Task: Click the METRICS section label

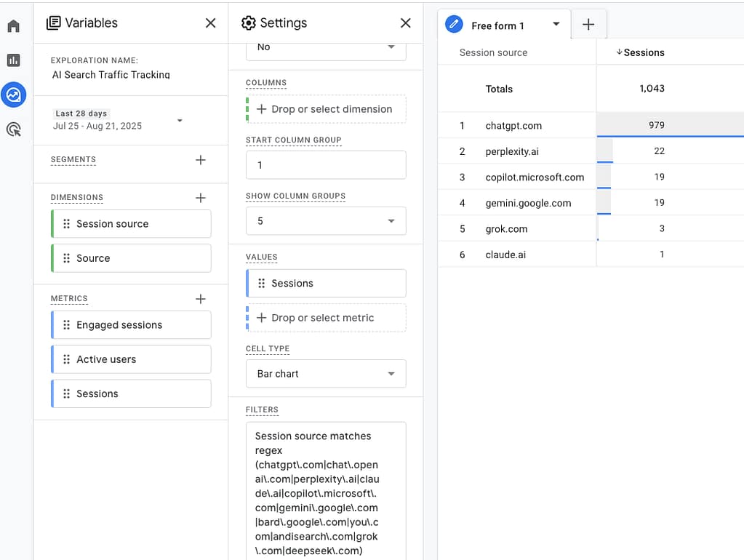Action: click(69, 298)
